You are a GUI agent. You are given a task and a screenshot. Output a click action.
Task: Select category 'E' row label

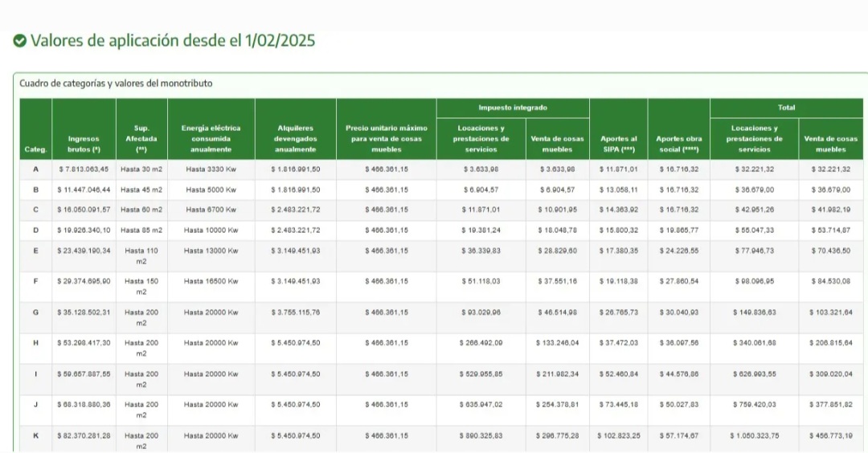point(35,251)
